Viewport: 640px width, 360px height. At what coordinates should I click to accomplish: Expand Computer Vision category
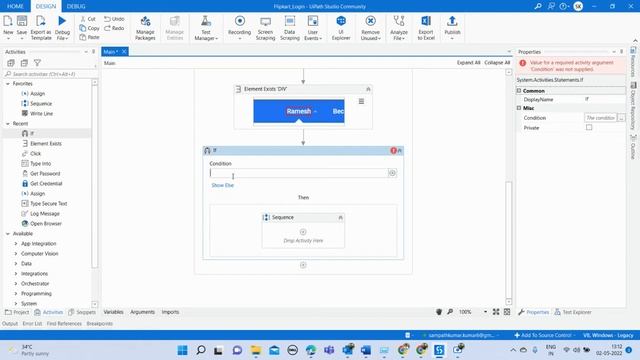coord(16,254)
